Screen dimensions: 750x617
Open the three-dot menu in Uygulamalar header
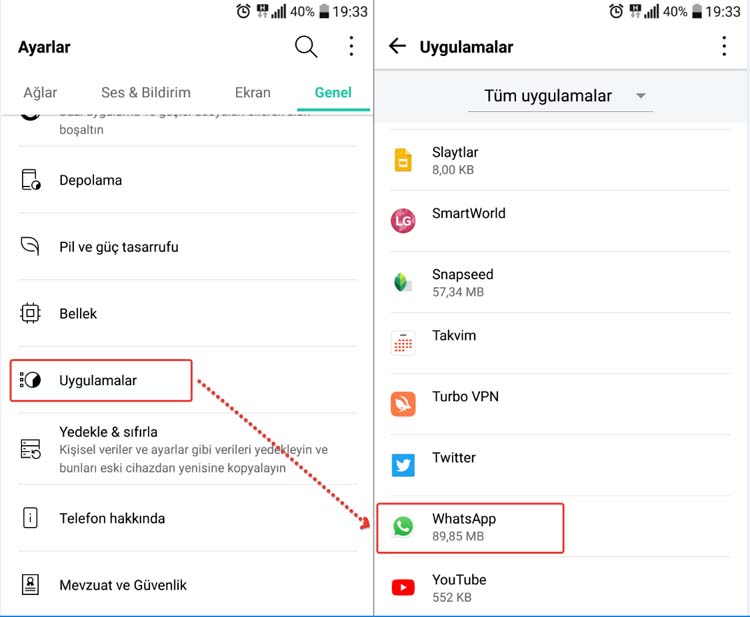point(724,46)
